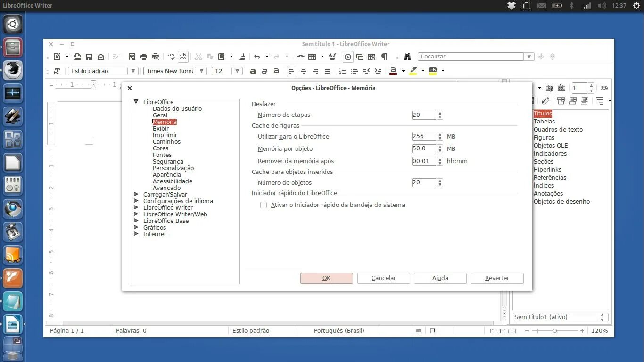This screenshot has height=362, width=644.
Task: Click the Find and replace binoculars icon
Action: [x=407, y=57]
